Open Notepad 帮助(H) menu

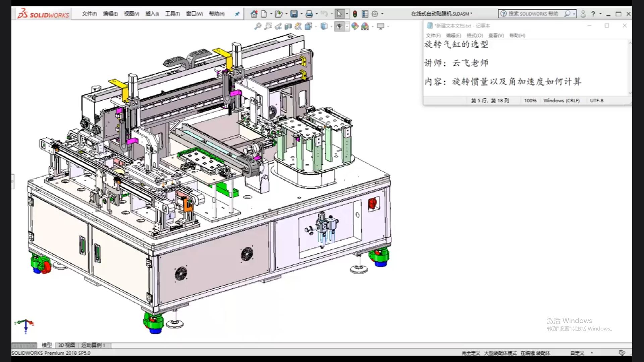pyautogui.click(x=517, y=36)
